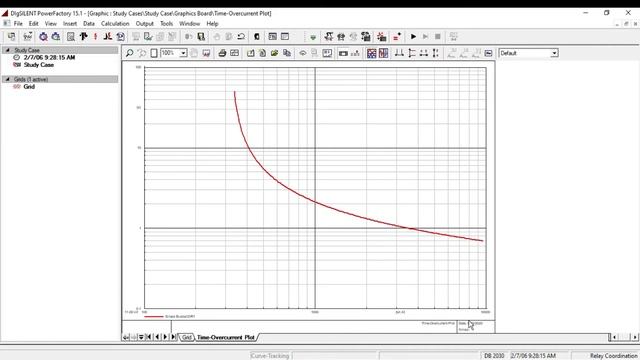Image resolution: width=640 pixels, height=360 pixels.
Task: Click the purple grid plot icon
Action: (371, 53)
